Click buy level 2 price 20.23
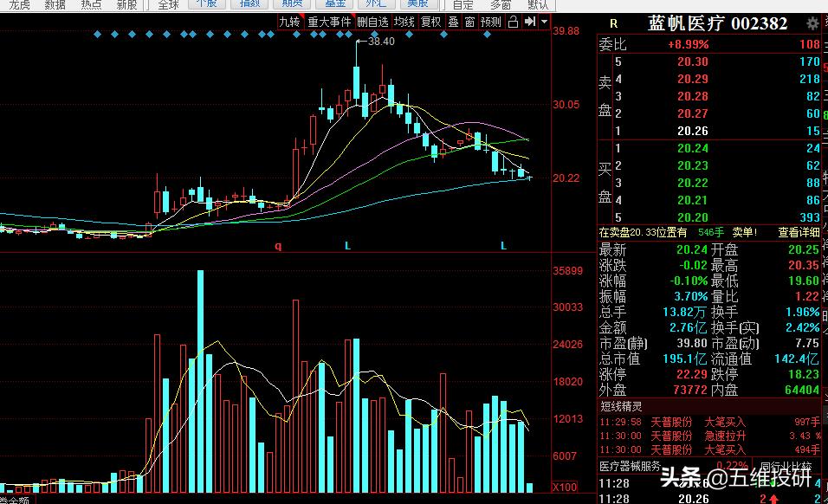This screenshot has width=828, height=504. [693, 165]
